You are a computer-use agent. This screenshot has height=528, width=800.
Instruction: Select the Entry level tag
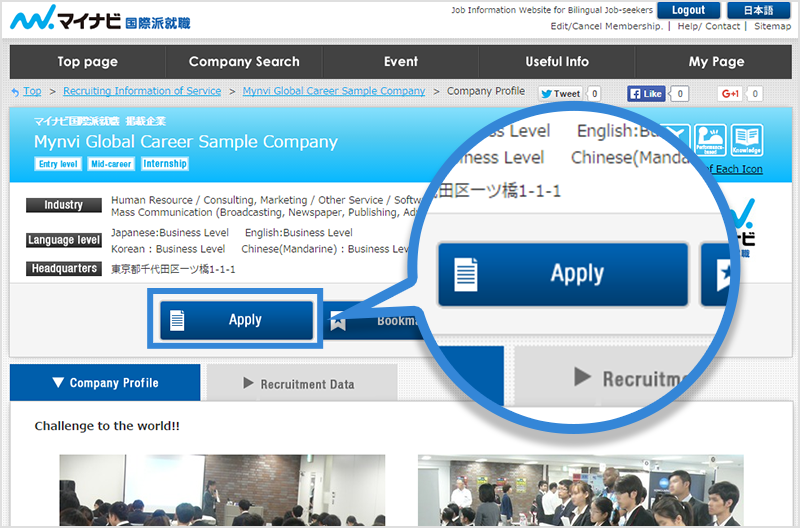point(58,164)
